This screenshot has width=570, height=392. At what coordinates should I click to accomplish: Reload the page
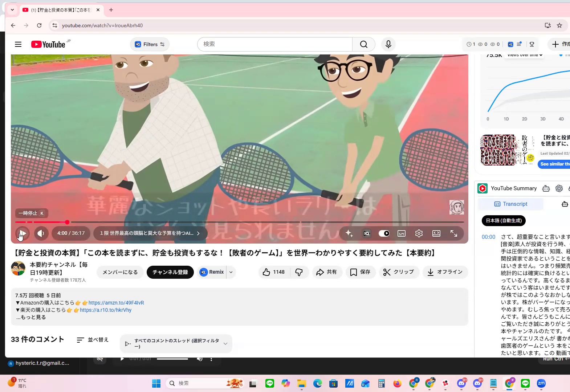click(x=39, y=25)
